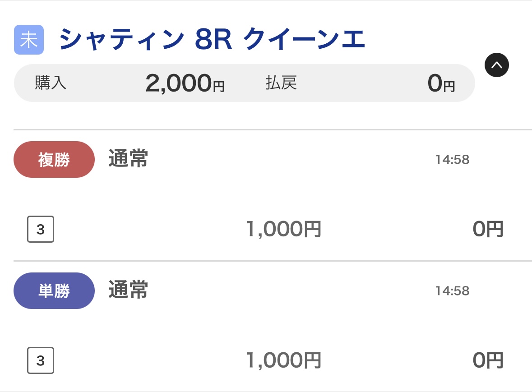The image size is (532, 392).
Task: Click the 円 unit after the 2,000 total
Action: (219, 87)
